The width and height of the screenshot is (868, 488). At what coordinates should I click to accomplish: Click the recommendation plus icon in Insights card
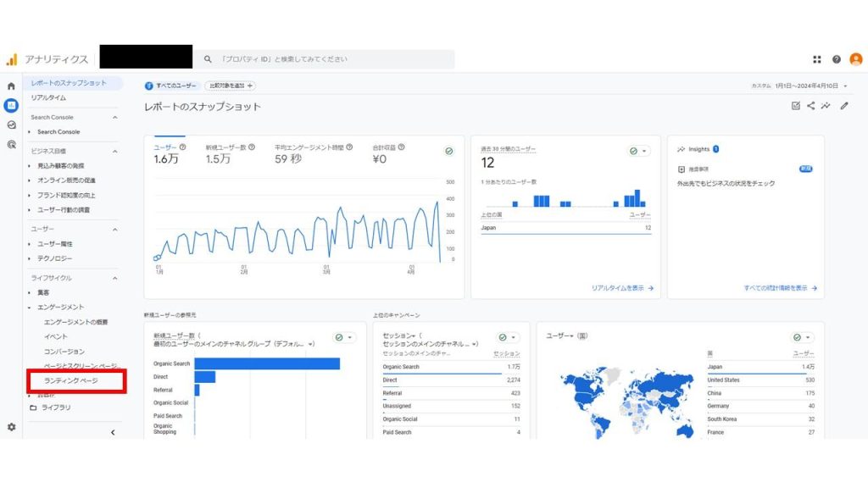682,169
